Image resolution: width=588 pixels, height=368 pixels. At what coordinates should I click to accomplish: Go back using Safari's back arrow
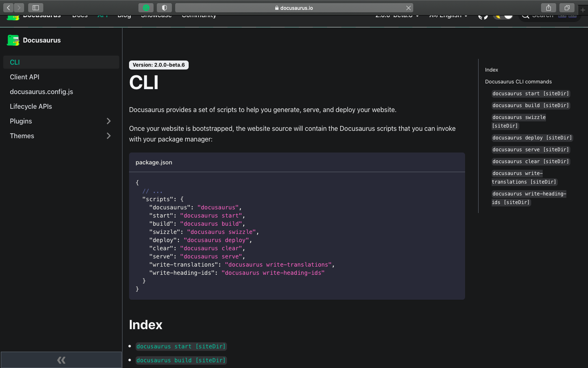coord(9,8)
